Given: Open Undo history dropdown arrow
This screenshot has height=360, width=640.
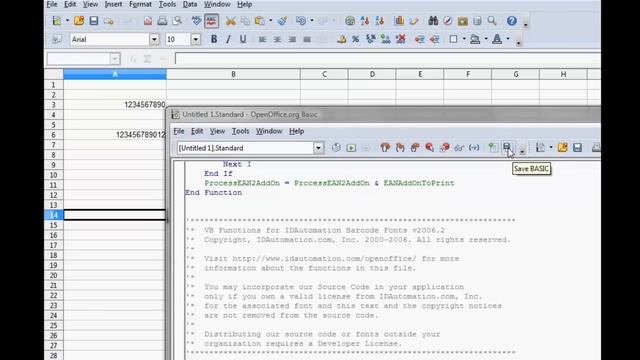Looking at the screenshot, I should (x=312, y=21).
